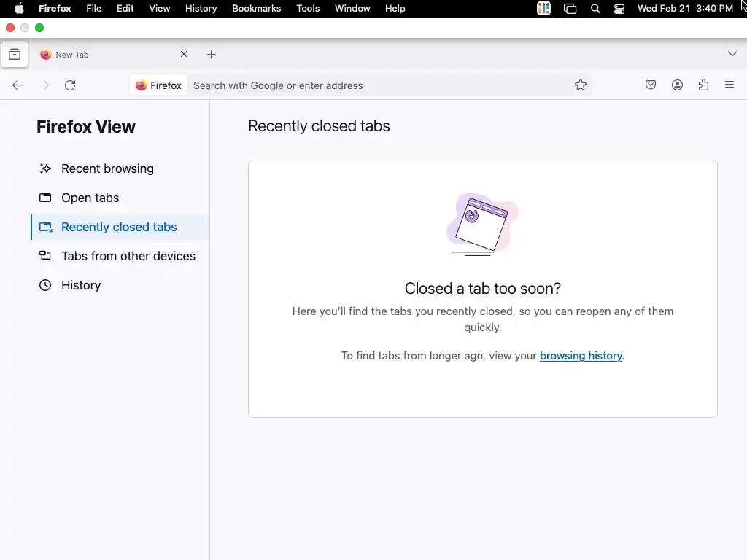Select History in Firefox View sidebar

(x=81, y=285)
